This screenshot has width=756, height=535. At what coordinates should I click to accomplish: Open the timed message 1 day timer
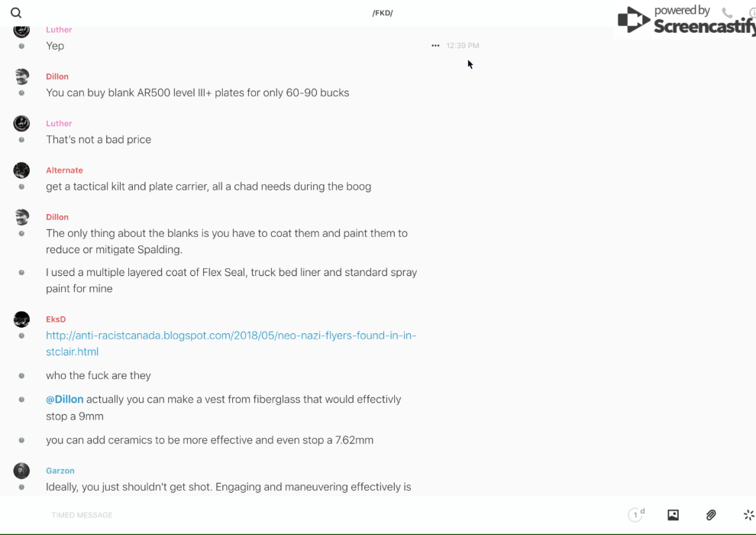636,515
